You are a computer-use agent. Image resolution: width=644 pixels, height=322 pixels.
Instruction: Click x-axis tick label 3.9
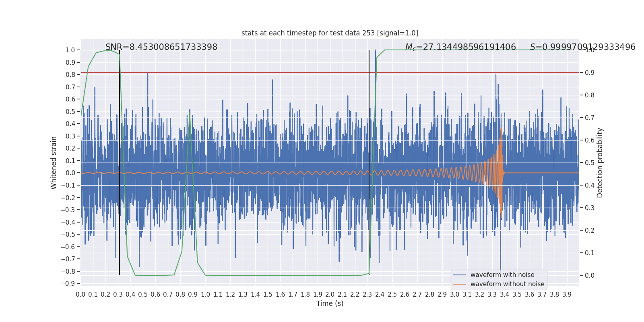pyautogui.click(x=567, y=295)
